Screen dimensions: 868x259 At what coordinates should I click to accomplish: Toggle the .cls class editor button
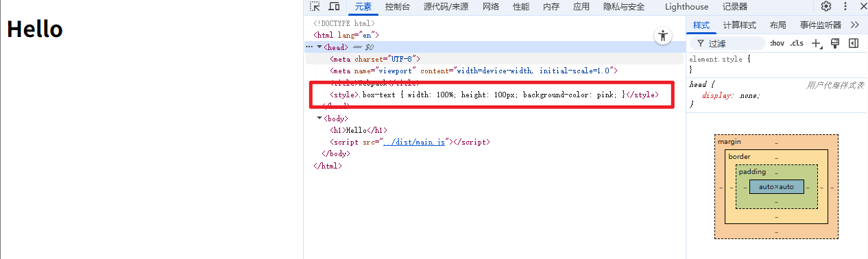click(x=797, y=43)
